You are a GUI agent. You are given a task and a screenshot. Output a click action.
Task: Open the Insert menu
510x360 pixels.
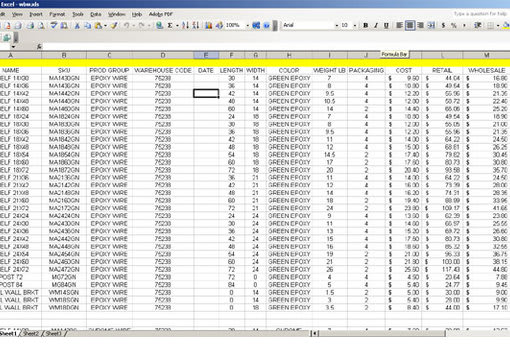pos(36,14)
